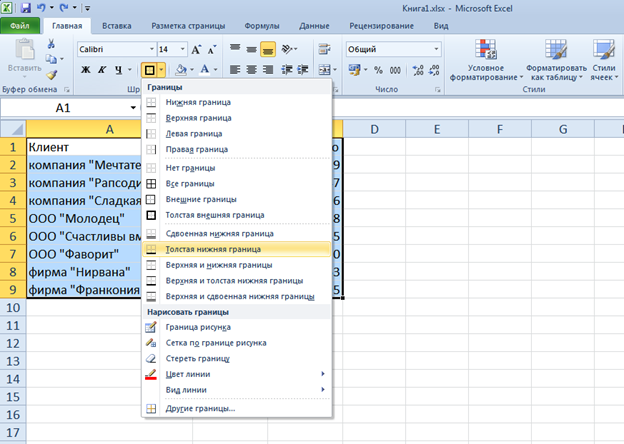Toggle Bold formatting button

coord(86,69)
